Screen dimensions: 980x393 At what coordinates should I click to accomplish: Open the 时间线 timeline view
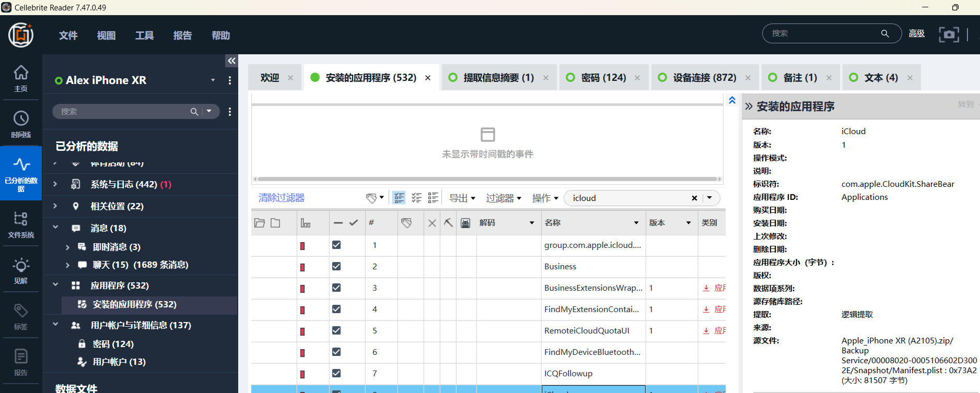[x=21, y=124]
